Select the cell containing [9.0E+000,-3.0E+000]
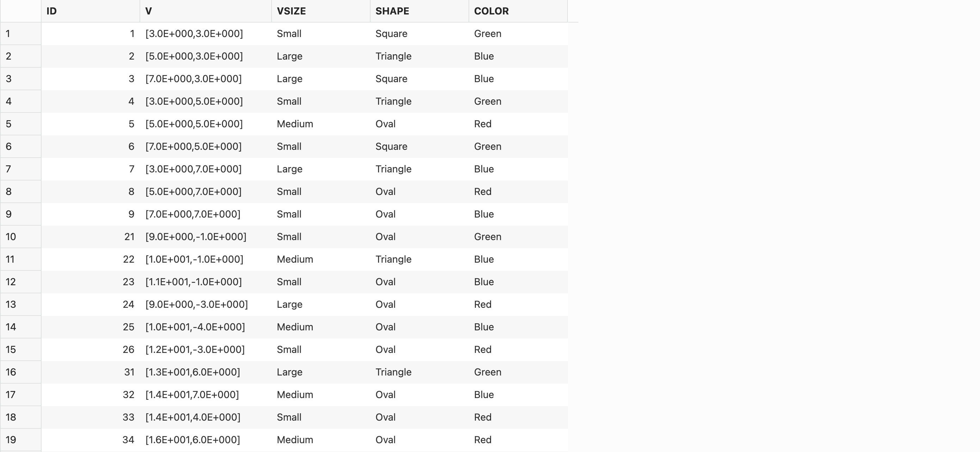 196,305
